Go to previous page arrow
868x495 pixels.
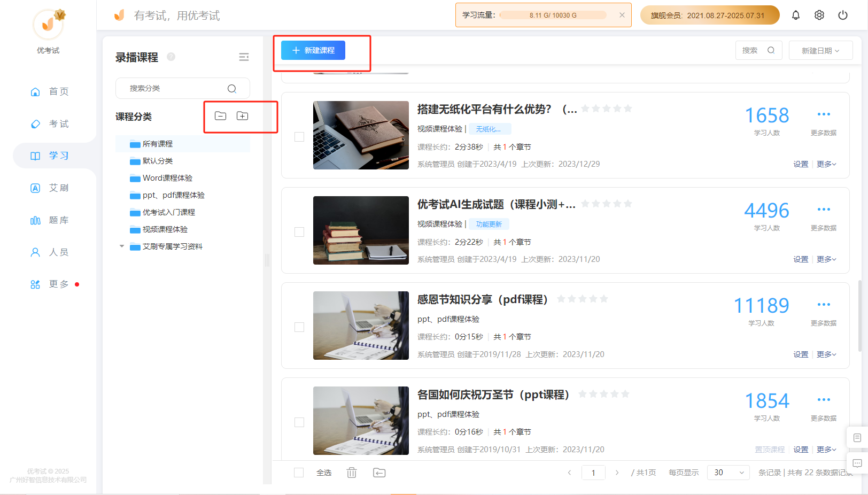tap(569, 473)
